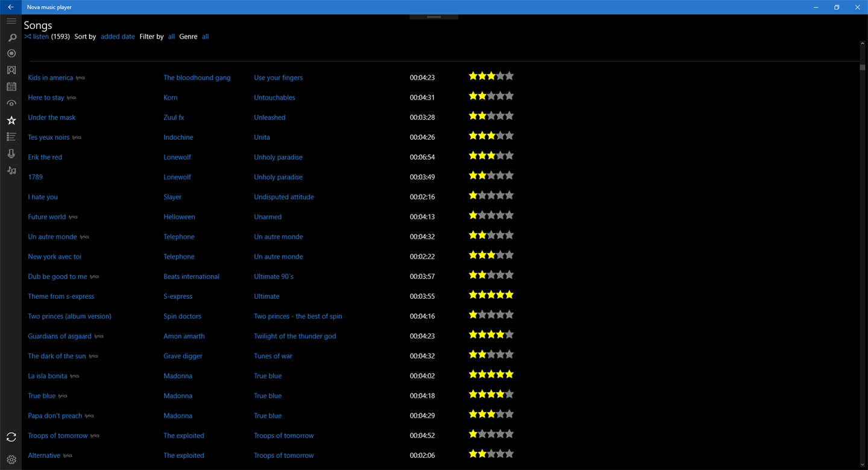
Task: Open the music notes icon in sidebar
Action: click(11, 171)
